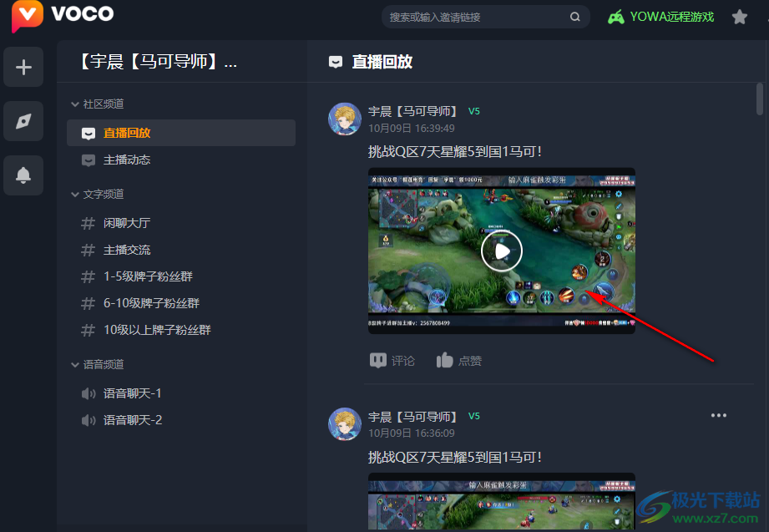Click the search or invite link field

coord(485,18)
